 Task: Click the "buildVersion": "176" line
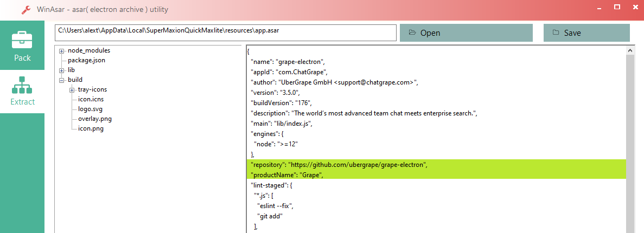(x=282, y=103)
